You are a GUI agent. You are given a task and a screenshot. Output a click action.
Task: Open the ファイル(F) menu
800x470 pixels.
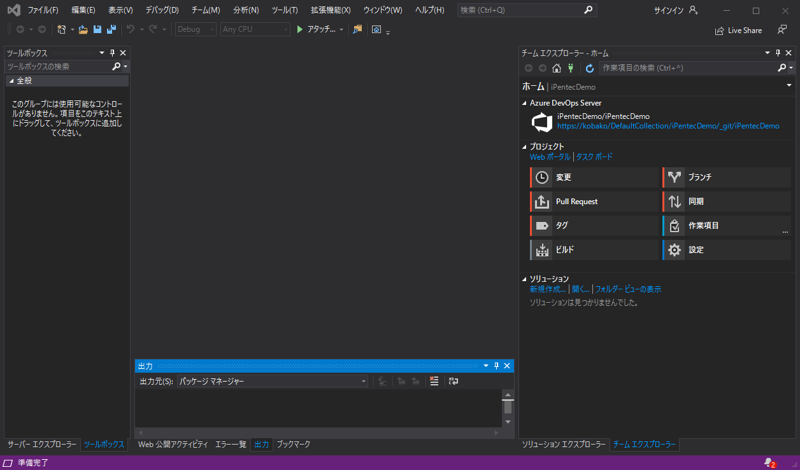point(43,10)
